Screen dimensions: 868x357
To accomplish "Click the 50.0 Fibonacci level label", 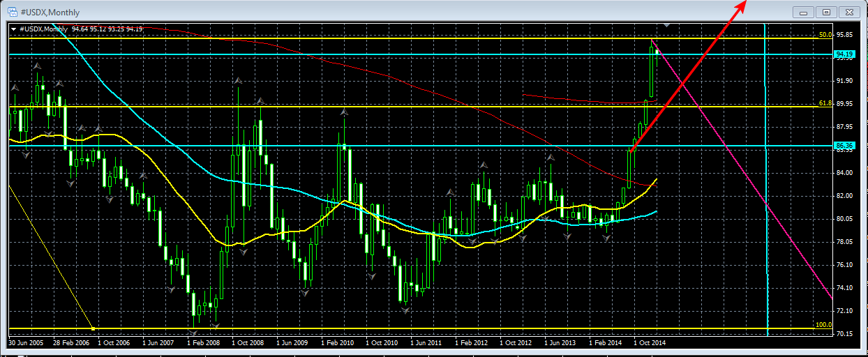I will coord(825,34).
